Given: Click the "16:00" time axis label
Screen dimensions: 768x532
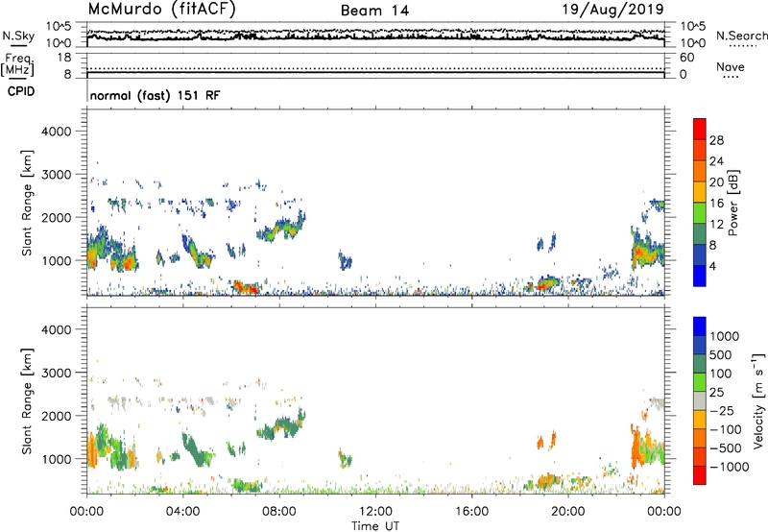Looking at the screenshot, I should (471, 512).
